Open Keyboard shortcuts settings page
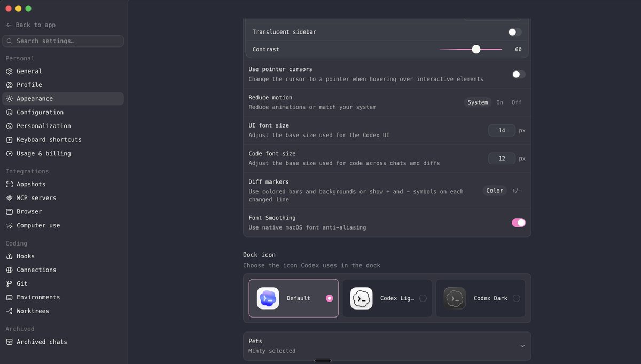This screenshot has width=641, height=364. [x=63, y=140]
